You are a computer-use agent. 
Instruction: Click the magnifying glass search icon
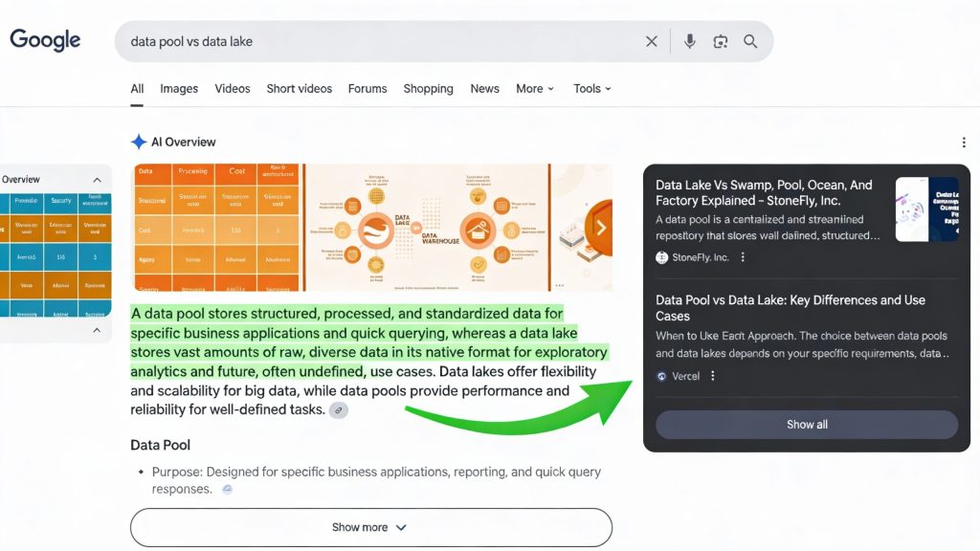750,41
